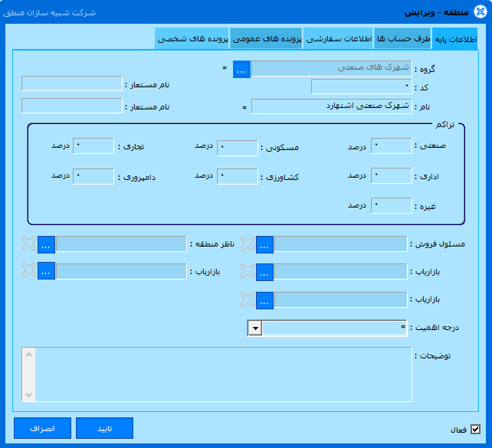Switch to طرف حساب ها tab
Screen dimensions: 492x448
tap(403, 38)
